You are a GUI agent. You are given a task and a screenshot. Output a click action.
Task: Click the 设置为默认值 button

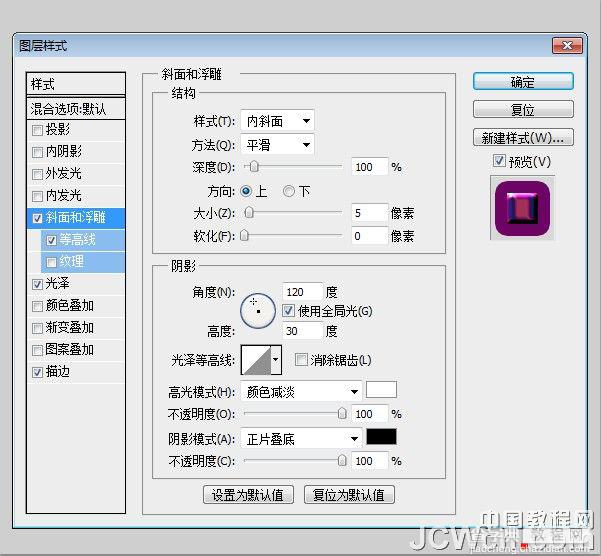coord(248,495)
